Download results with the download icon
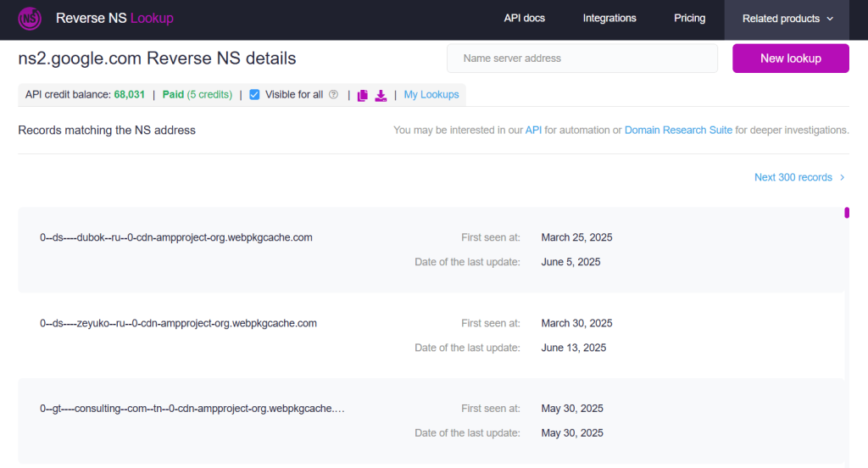This screenshot has width=868, height=468. coord(381,95)
